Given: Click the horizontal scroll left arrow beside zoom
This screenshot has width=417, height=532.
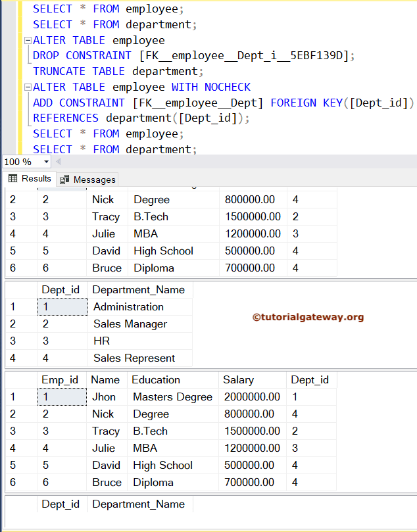Looking at the screenshot, I should click(59, 162).
